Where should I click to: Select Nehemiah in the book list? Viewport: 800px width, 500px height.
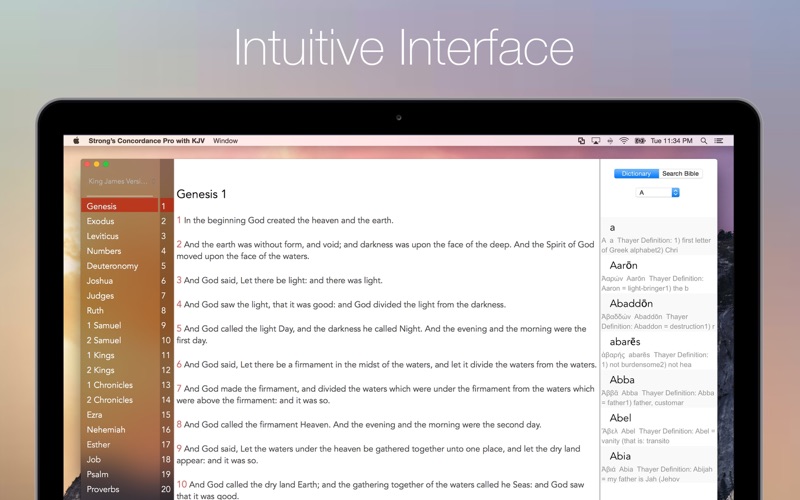[120, 430]
